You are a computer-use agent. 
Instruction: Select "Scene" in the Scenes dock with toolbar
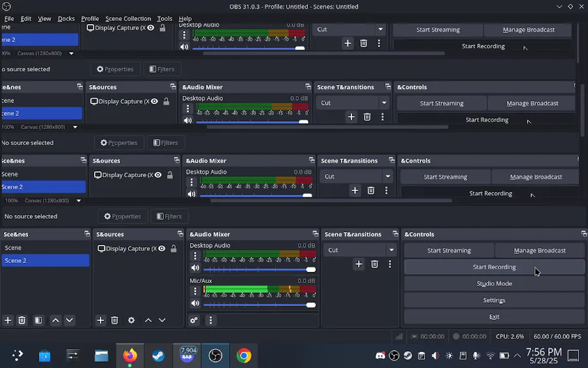pyautogui.click(x=45, y=248)
